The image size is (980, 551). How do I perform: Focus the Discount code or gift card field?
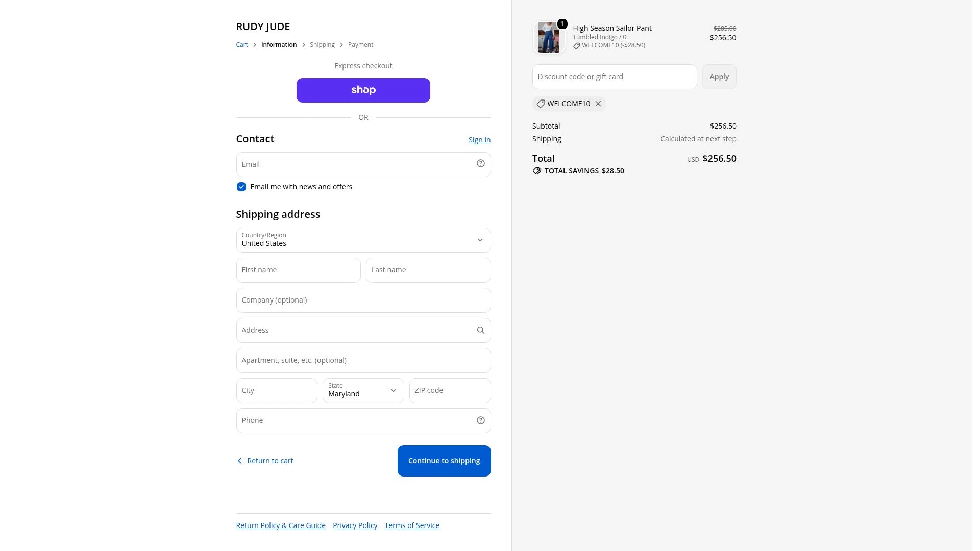point(615,77)
